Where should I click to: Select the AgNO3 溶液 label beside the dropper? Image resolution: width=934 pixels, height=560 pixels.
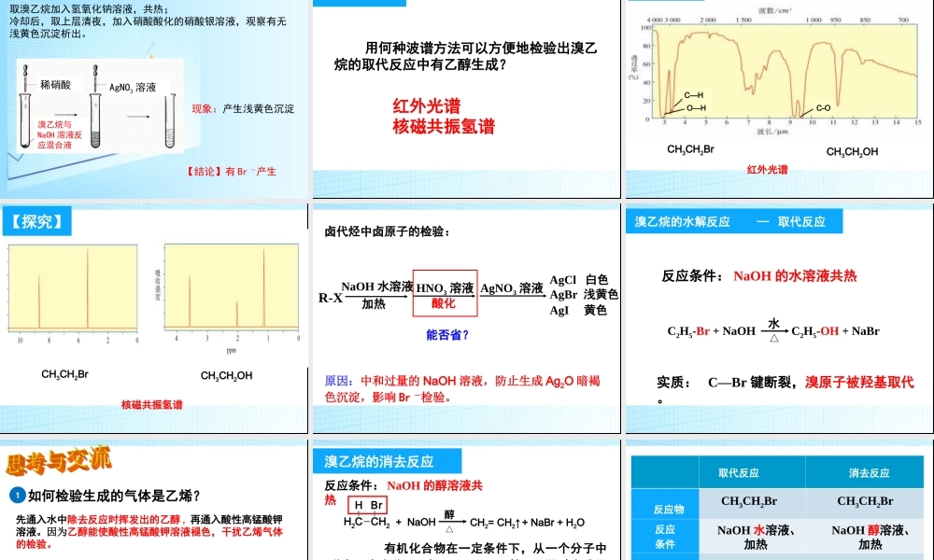133,88
